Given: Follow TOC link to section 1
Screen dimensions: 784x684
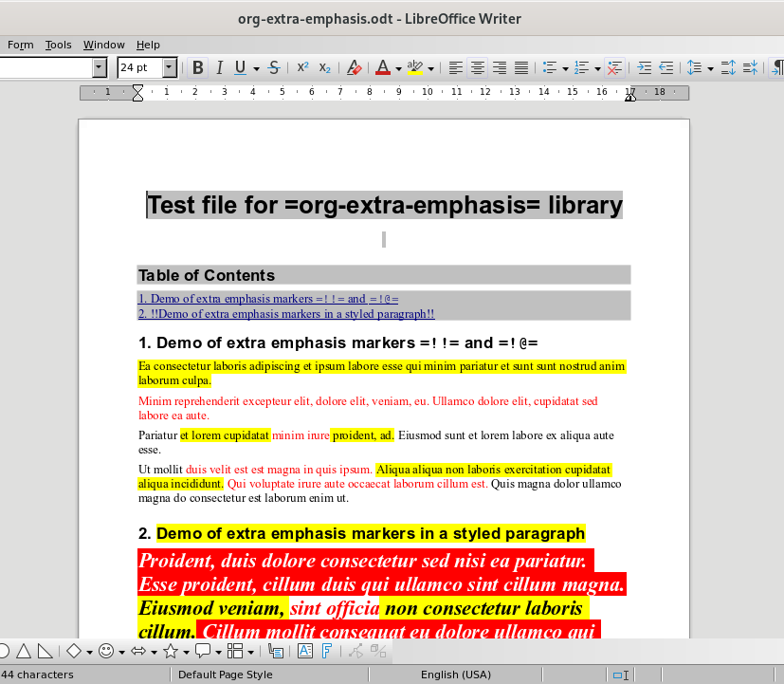Looking at the screenshot, I should pyautogui.click(x=268, y=299).
